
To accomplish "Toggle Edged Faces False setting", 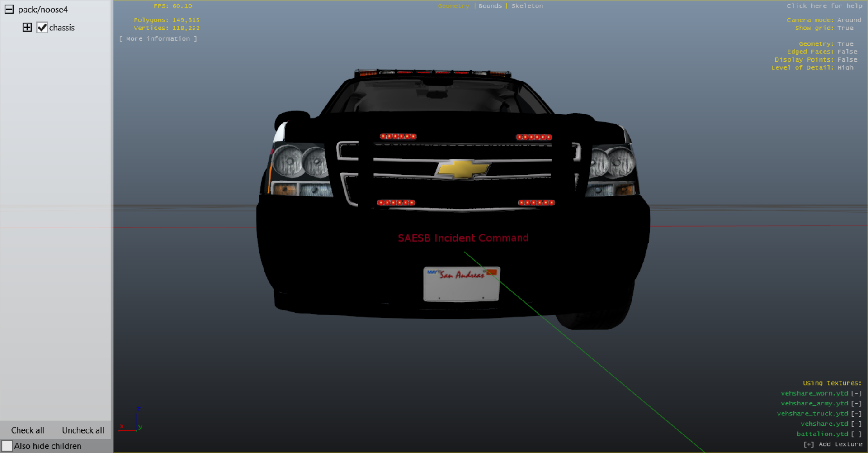I will pyautogui.click(x=847, y=52).
